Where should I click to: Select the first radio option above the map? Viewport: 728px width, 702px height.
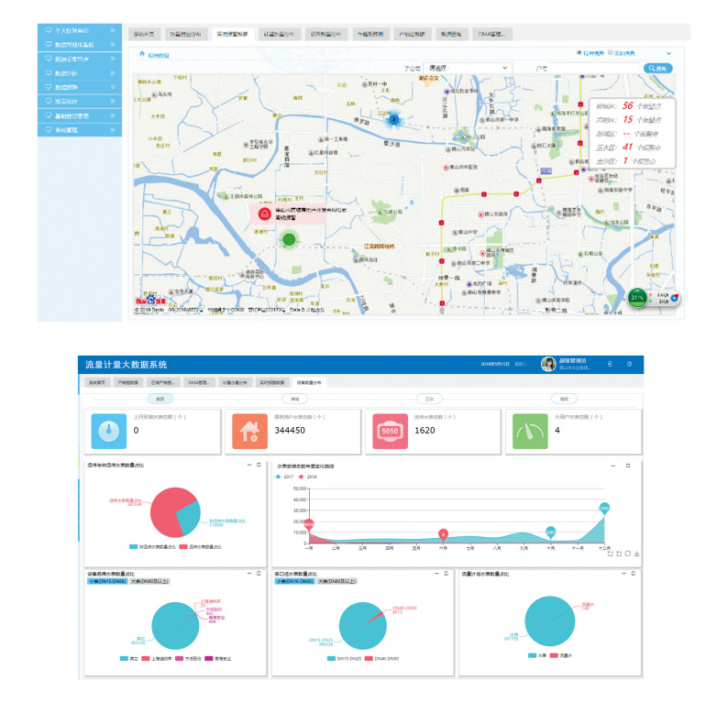pyautogui.click(x=579, y=53)
